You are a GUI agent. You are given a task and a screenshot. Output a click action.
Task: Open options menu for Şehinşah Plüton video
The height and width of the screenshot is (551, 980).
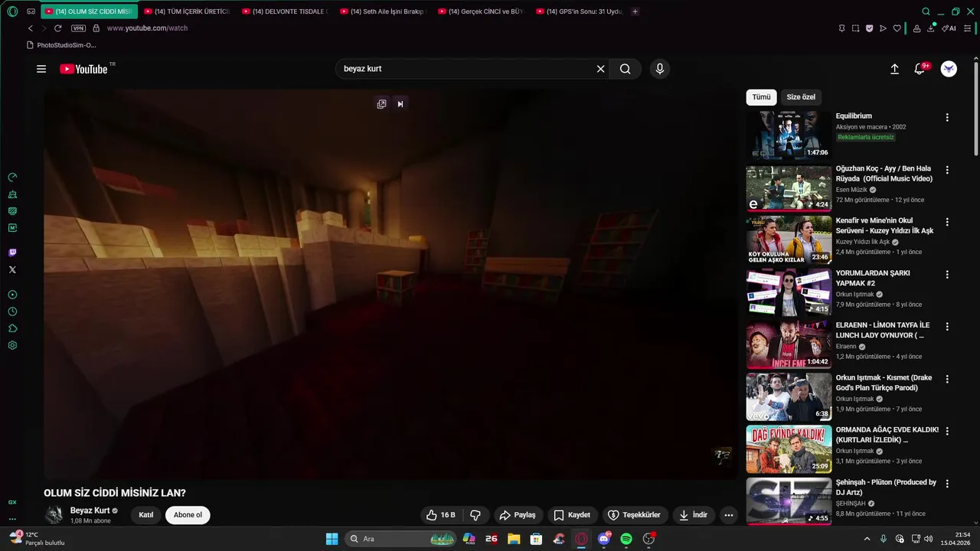point(947,484)
